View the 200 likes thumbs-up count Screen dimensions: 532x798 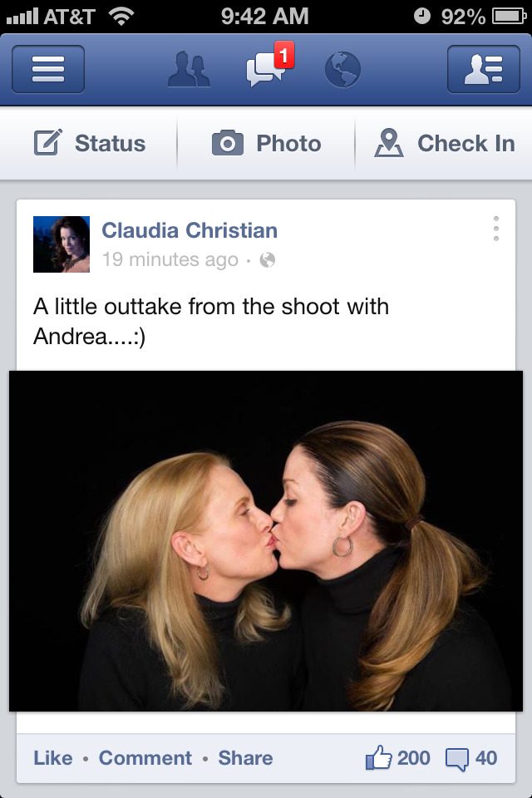(x=397, y=758)
